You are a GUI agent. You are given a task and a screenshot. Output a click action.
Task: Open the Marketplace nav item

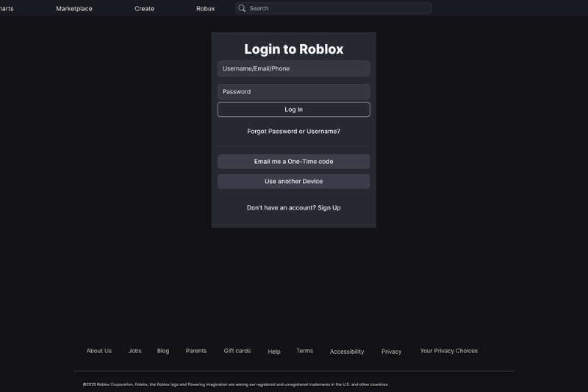coord(74,9)
